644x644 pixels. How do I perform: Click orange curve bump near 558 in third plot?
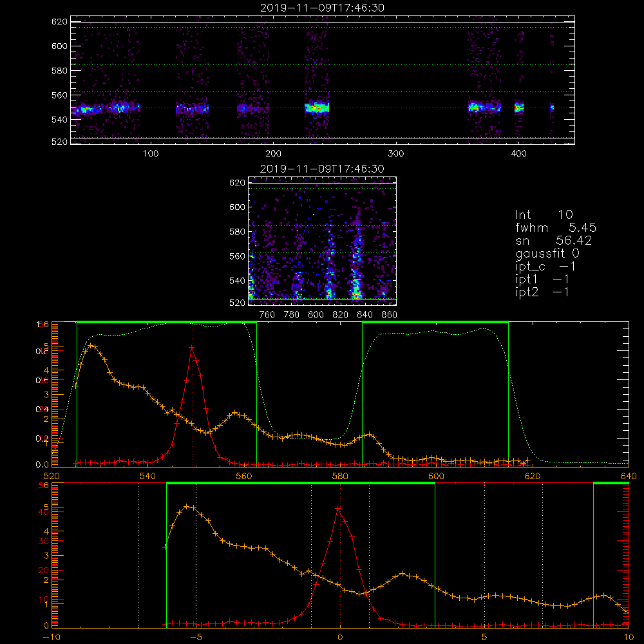pyautogui.click(x=235, y=412)
